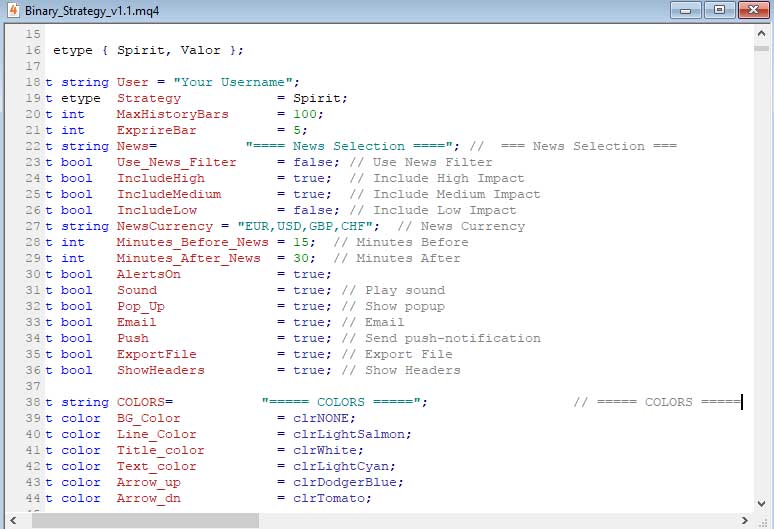The height and width of the screenshot is (529, 774).
Task: Click the vertical scrollbar up arrow
Action: tap(762, 32)
